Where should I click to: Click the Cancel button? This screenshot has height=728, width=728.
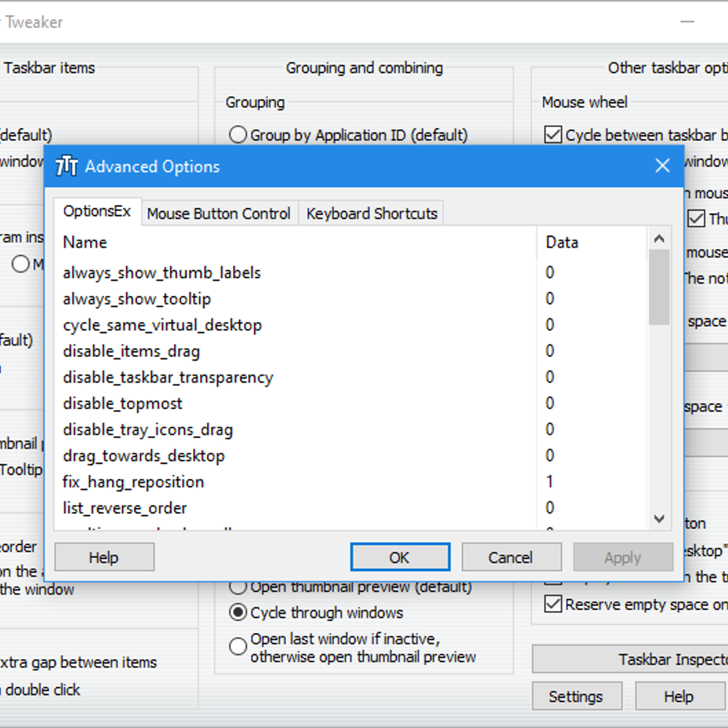pos(511,557)
